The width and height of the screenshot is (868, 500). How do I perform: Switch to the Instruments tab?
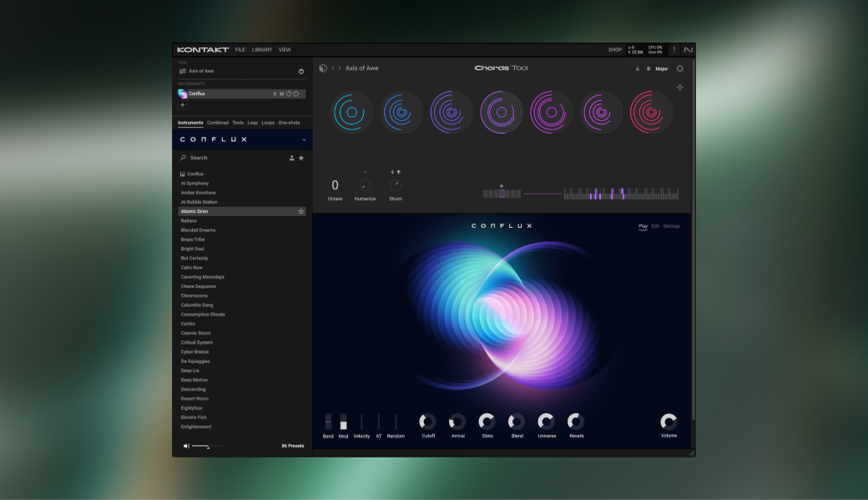pos(190,123)
